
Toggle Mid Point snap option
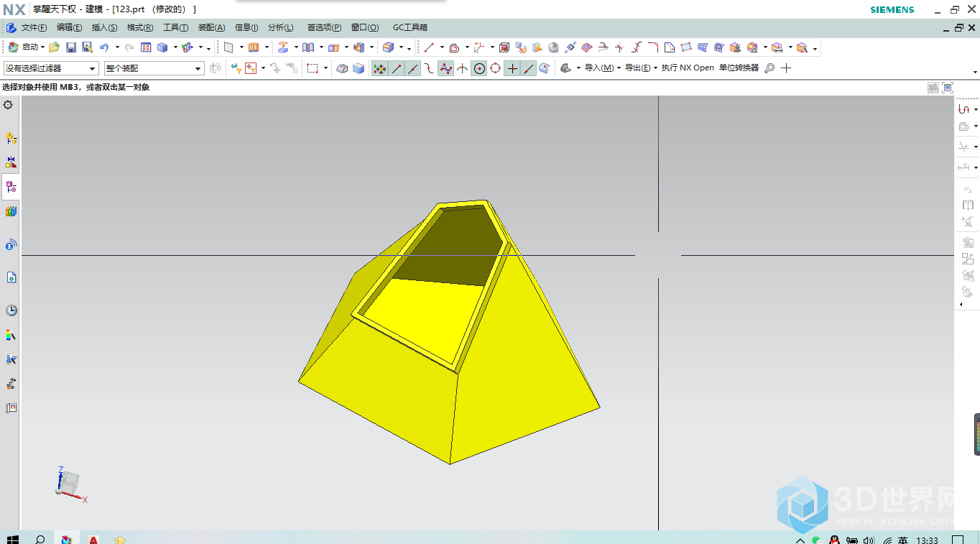coord(412,68)
